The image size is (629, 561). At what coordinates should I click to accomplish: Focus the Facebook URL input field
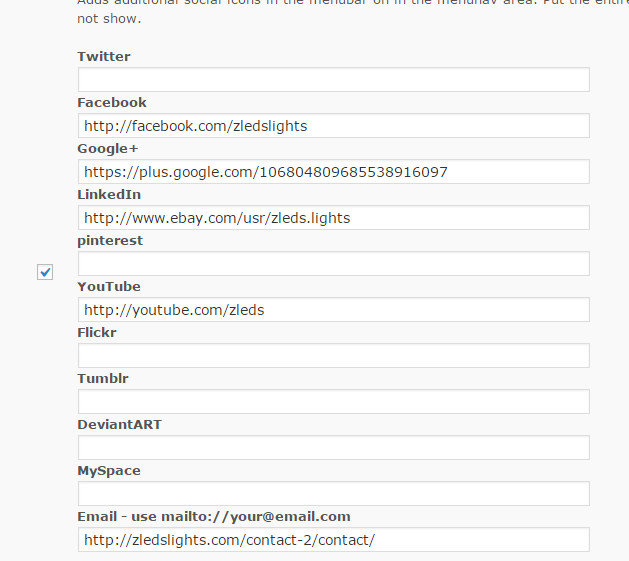point(333,126)
